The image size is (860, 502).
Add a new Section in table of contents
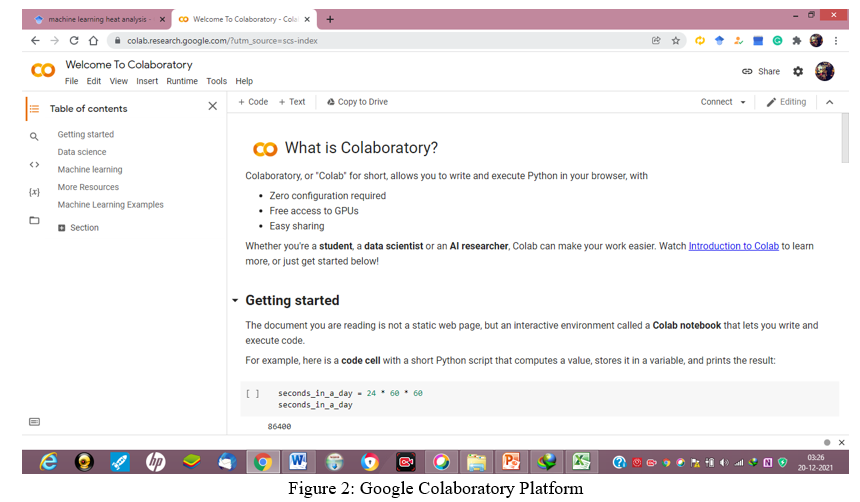[78, 228]
